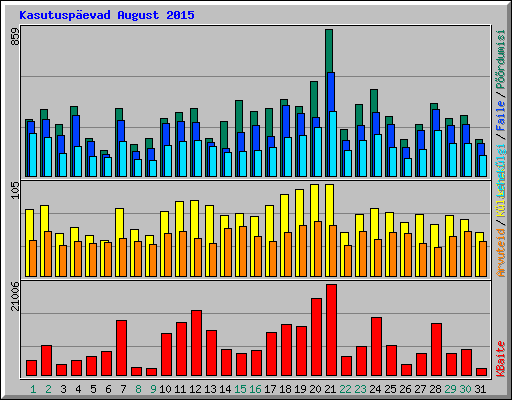This screenshot has height=400, width=512.
Task: Click the chart title 'Kasutuspäevad August 2015'
Action: [107, 15]
